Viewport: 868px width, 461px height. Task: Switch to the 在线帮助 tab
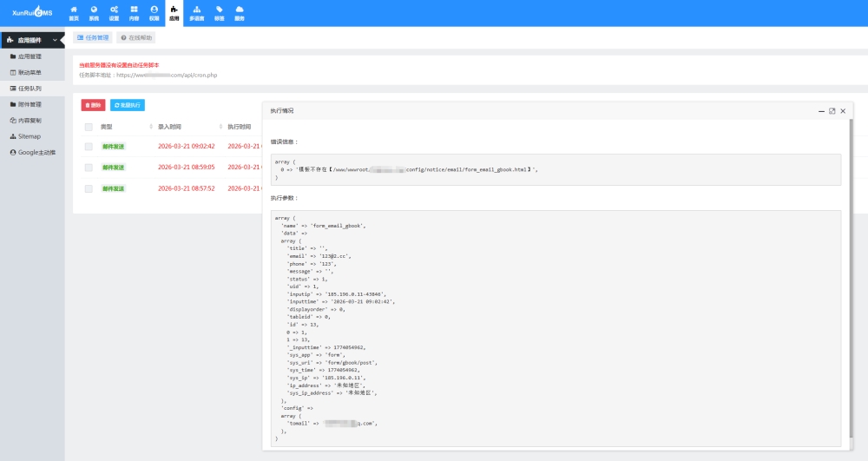click(136, 38)
